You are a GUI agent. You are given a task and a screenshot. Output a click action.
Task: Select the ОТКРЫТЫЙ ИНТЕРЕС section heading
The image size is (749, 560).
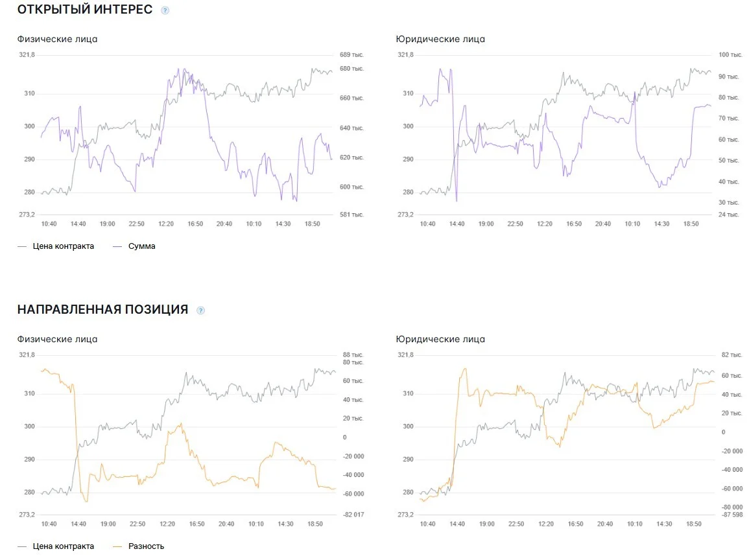(x=84, y=10)
